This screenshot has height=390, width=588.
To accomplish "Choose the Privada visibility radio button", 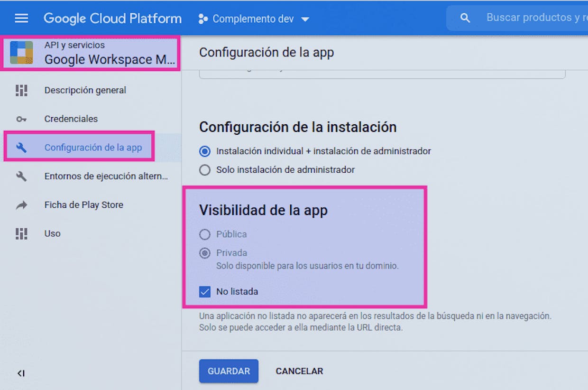I will pyautogui.click(x=205, y=253).
